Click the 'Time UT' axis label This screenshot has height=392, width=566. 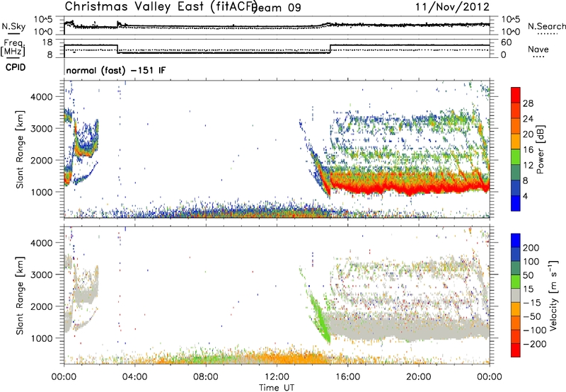coord(277,388)
